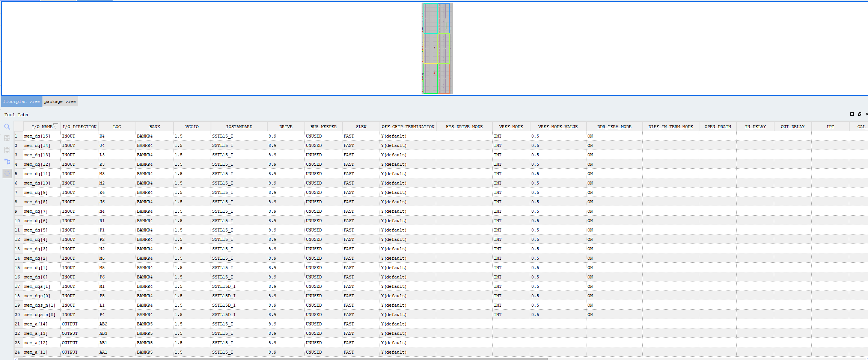Sort the table by the LOC column
Screen dimensions: 868x360
[117, 126]
